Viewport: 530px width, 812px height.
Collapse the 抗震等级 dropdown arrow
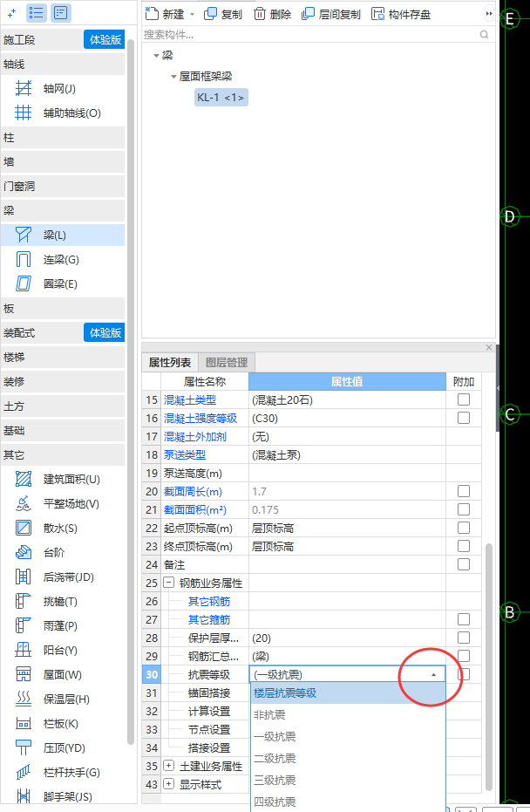tap(434, 674)
